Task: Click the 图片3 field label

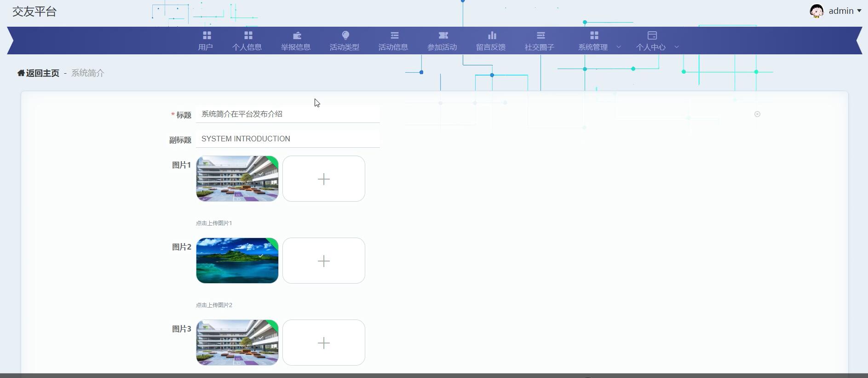Action: 182,329
